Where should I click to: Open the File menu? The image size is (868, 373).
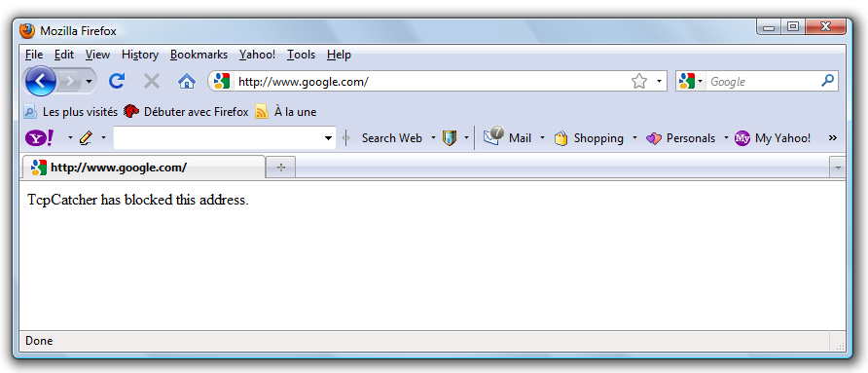tap(34, 55)
